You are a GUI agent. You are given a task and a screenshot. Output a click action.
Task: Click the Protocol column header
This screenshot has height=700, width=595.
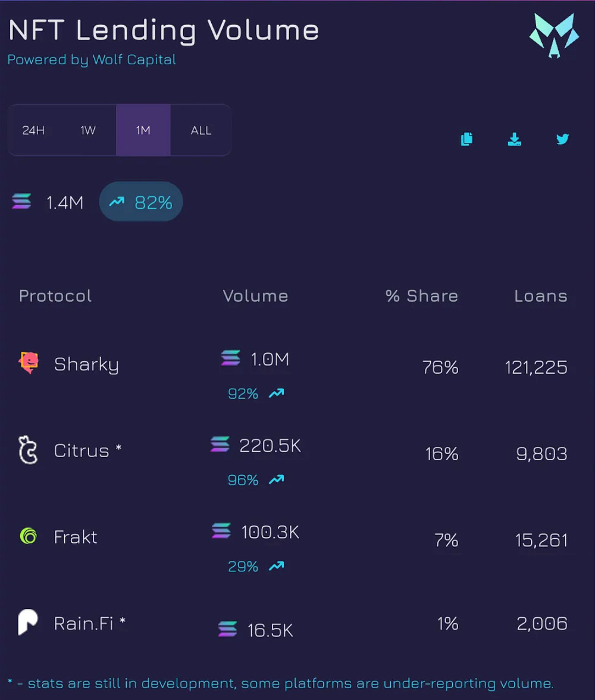click(55, 296)
